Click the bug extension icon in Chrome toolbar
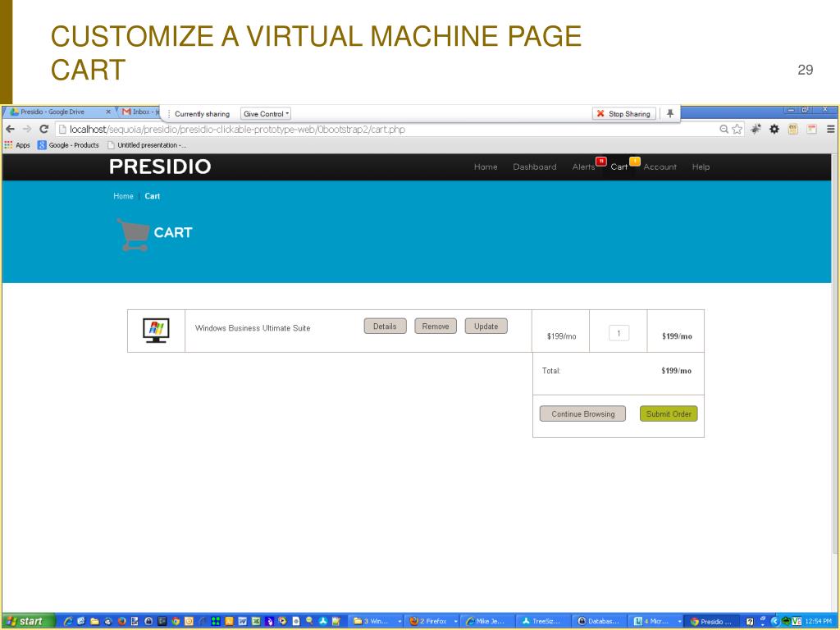 click(x=756, y=129)
